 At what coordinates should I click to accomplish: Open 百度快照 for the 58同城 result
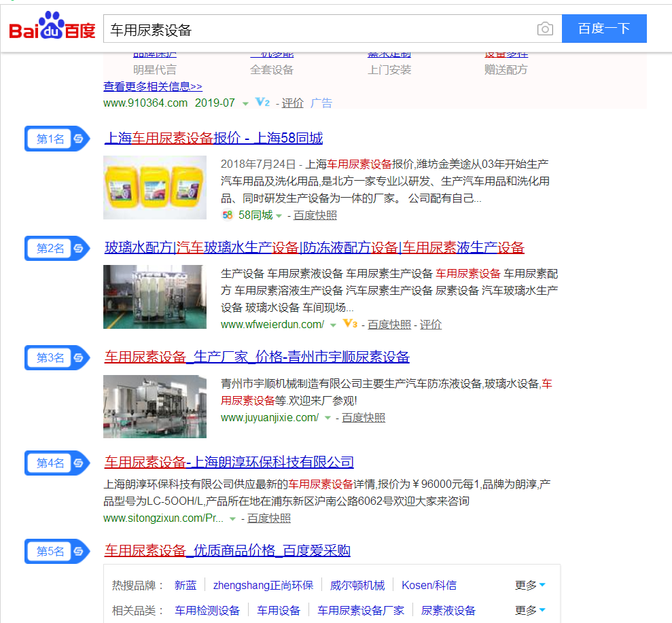pos(315,215)
